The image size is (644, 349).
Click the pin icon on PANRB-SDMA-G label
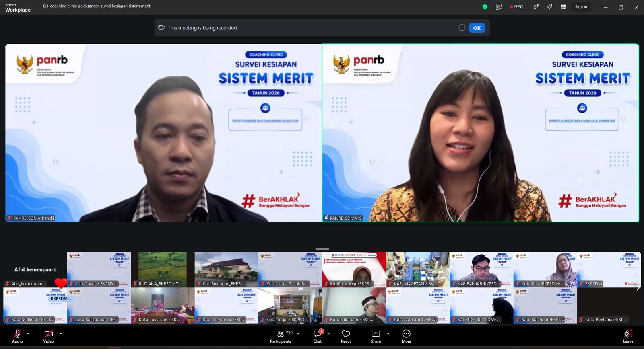pyautogui.click(x=326, y=218)
